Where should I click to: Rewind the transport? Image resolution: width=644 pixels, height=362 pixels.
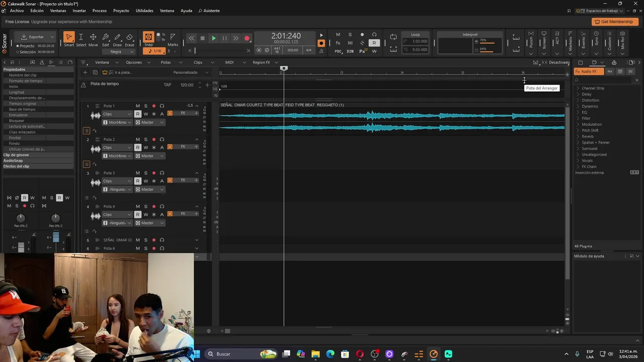[191, 38]
